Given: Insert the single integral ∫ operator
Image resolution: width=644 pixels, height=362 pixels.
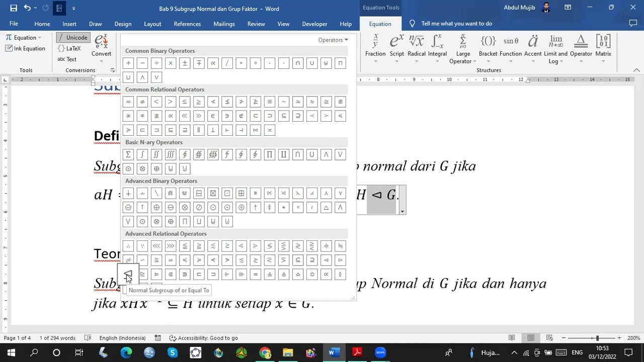Looking at the screenshot, I should (x=142, y=154).
